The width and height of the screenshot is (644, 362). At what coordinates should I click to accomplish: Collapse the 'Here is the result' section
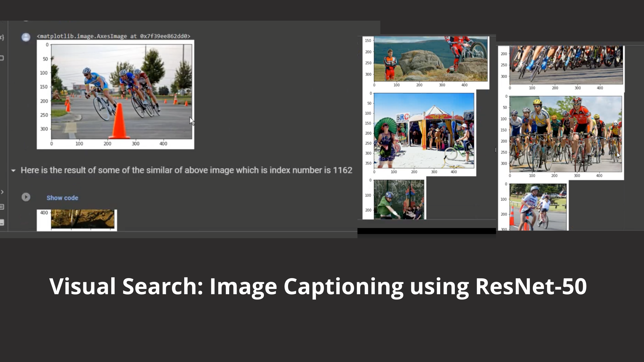tap(13, 170)
